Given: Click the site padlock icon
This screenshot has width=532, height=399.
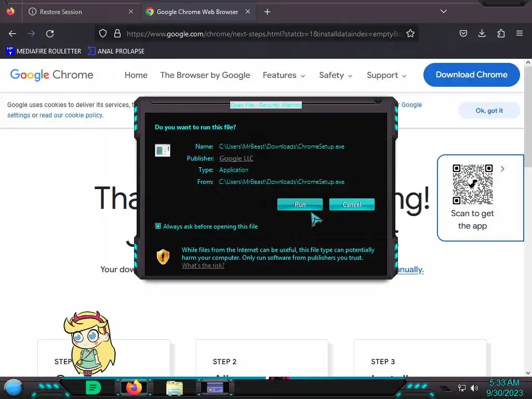Looking at the screenshot, I should [117, 34].
